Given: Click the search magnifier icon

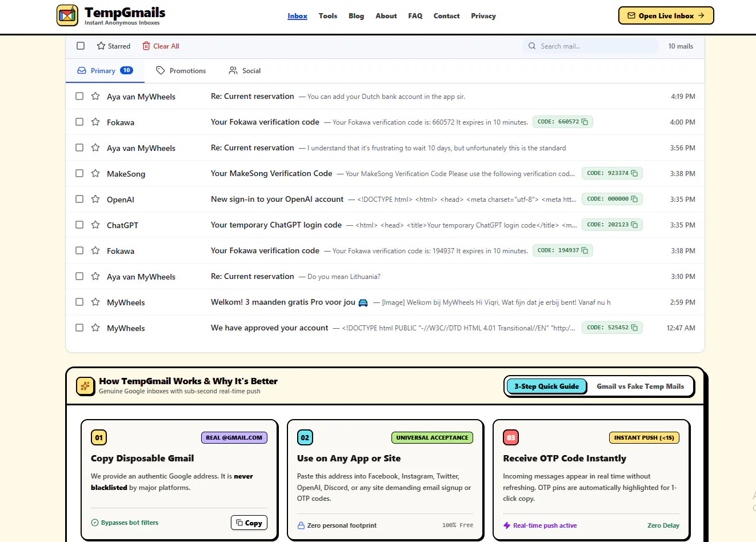Looking at the screenshot, I should [532, 46].
